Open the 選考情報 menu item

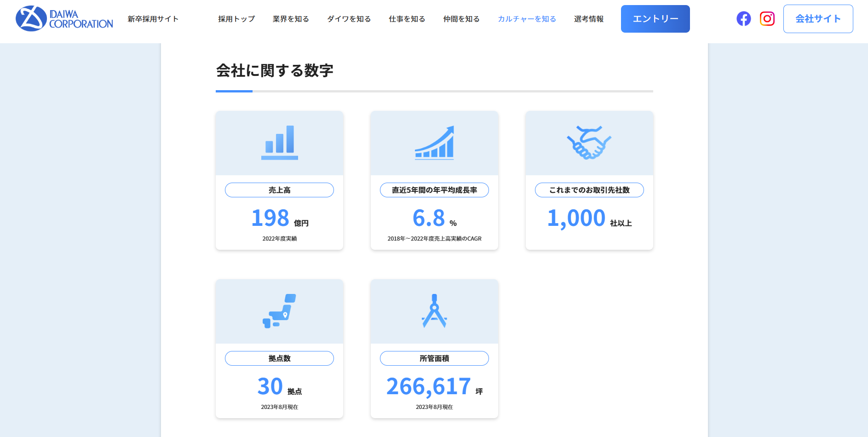click(x=589, y=19)
